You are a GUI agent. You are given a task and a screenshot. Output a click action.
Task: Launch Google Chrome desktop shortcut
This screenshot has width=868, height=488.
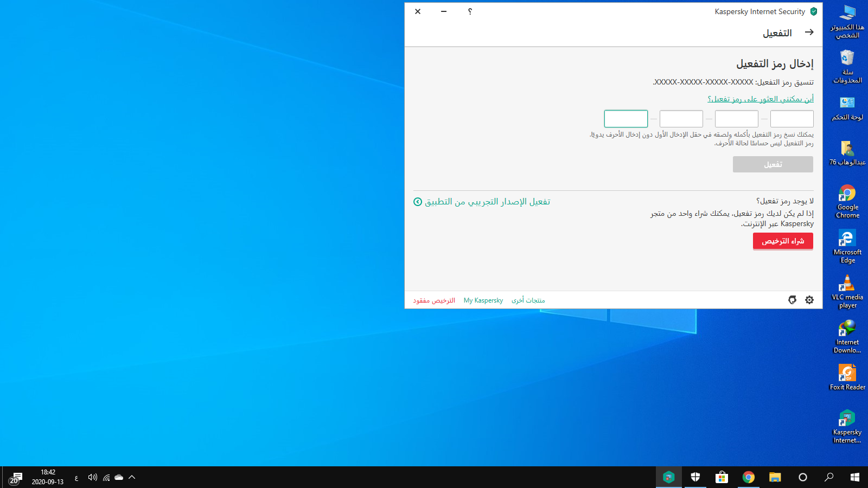[847, 202]
